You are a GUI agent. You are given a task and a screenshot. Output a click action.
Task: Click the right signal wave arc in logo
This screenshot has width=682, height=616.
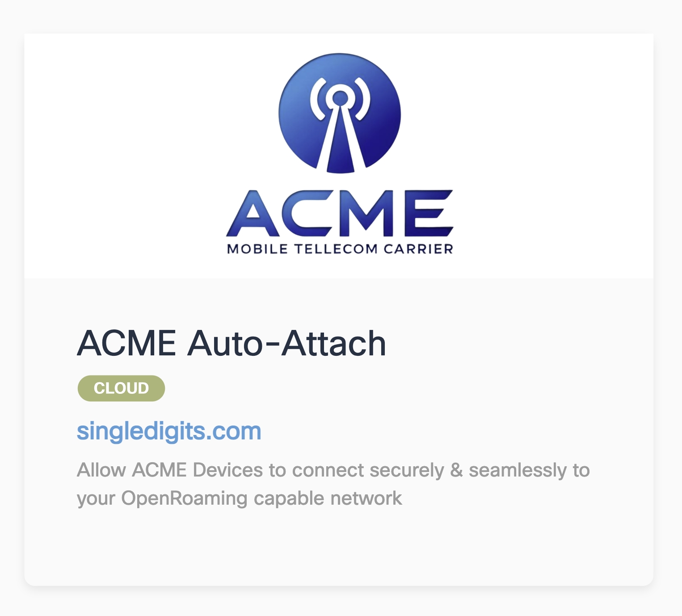pyautogui.click(x=362, y=99)
